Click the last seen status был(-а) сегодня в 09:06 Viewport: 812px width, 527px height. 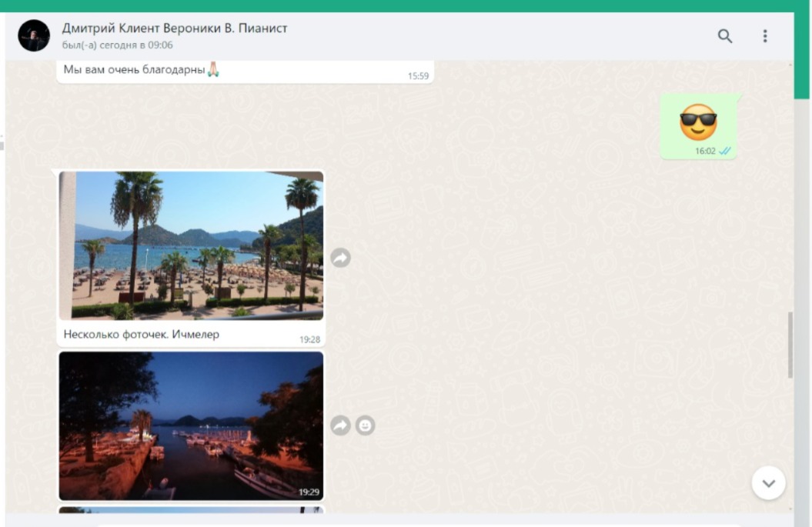(x=118, y=45)
